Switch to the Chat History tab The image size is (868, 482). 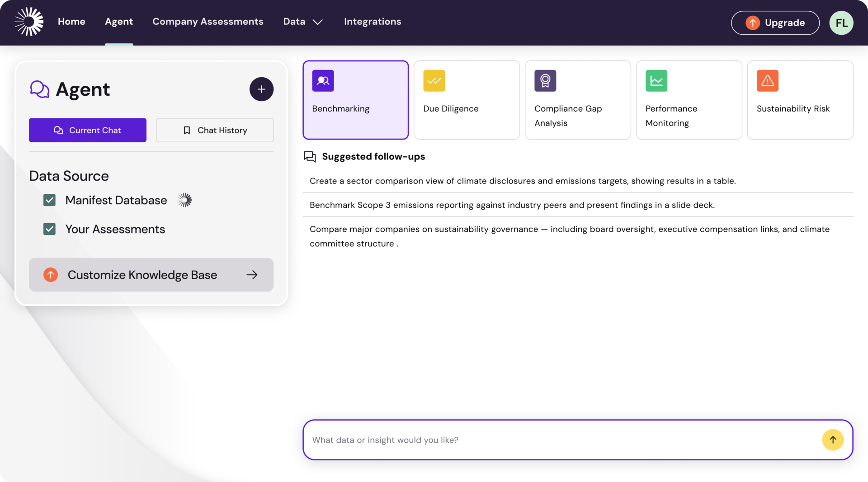(x=215, y=130)
